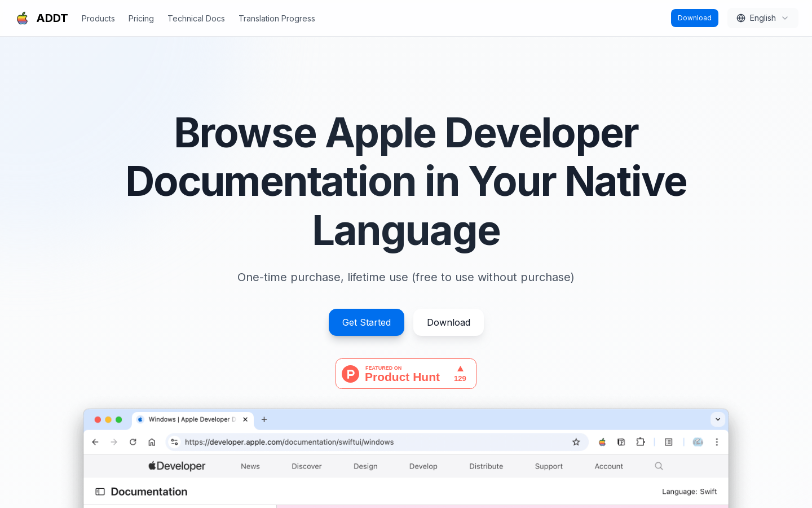Click the Documentation heading link
The width and height of the screenshot is (812, 508).
149,492
